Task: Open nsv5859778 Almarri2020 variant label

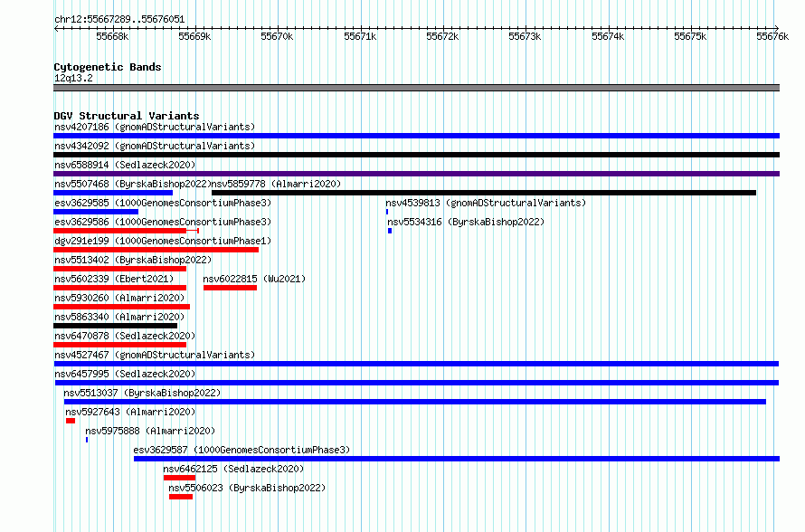Action: click(276, 184)
